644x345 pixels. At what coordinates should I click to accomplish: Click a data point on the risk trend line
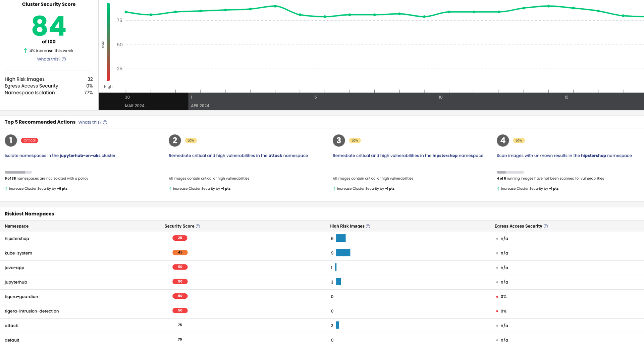click(276, 6)
